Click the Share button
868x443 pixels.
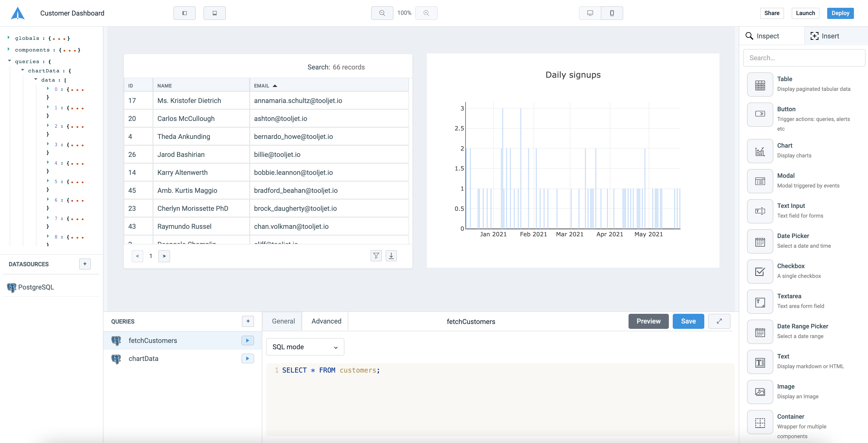772,13
